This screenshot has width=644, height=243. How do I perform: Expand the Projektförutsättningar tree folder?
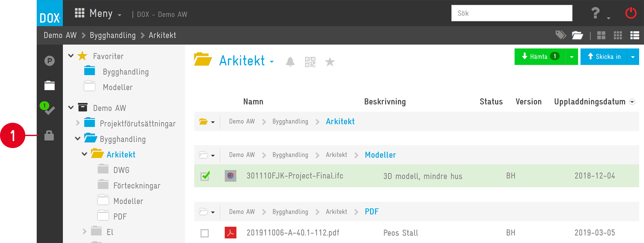click(x=78, y=123)
